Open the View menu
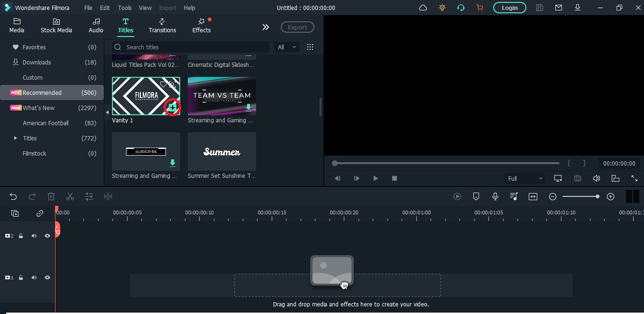This screenshot has width=644, height=314. tap(145, 8)
